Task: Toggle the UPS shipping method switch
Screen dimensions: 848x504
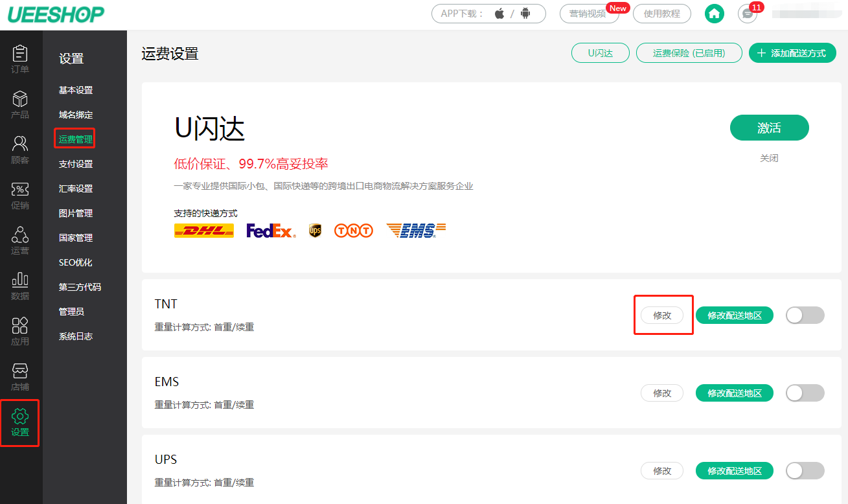Action: tap(805, 471)
